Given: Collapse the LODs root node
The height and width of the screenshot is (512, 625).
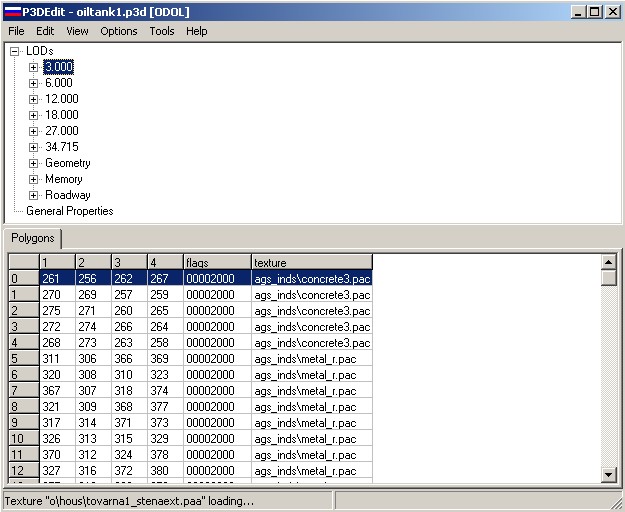Looking at the screenshot, I should click(x=15, y=51).
